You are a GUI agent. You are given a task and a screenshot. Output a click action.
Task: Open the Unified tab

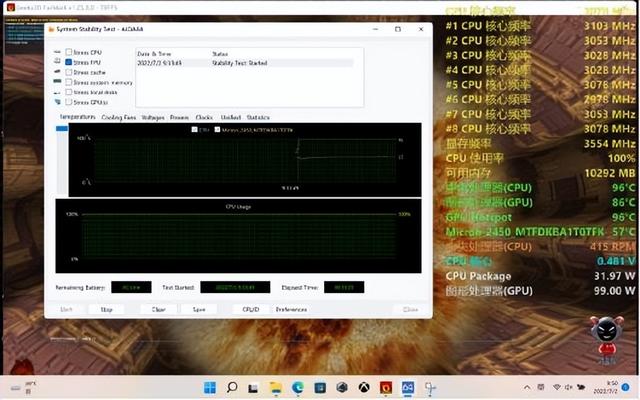[231, 118]
